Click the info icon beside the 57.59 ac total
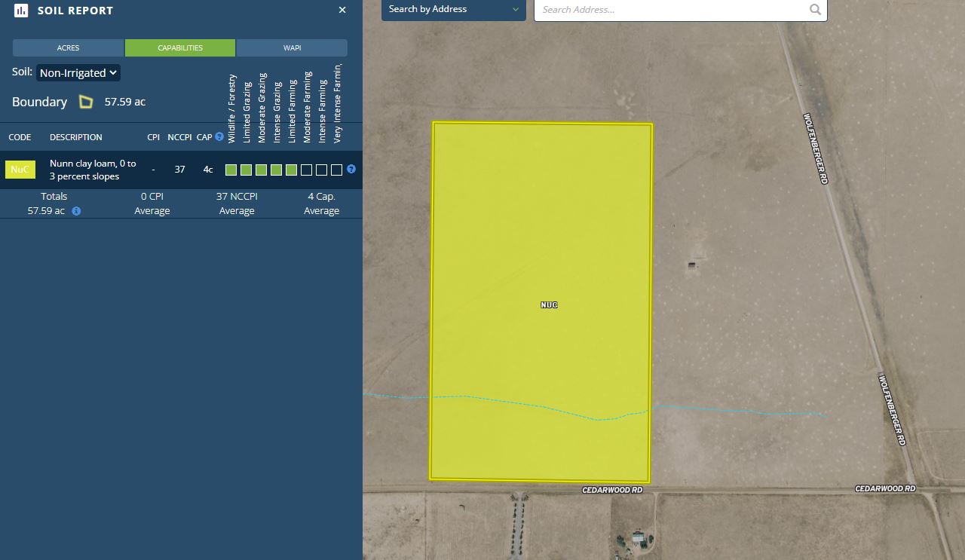Screen dimensions: 965x560 76,211
